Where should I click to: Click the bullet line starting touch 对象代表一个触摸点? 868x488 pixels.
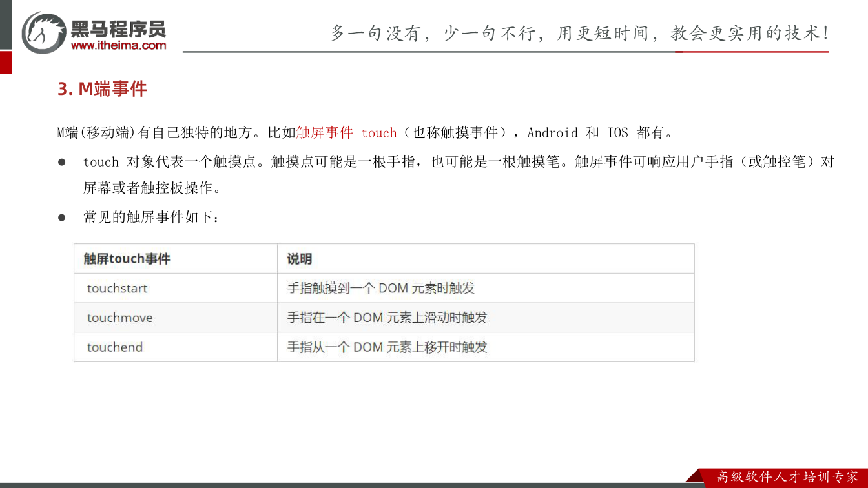click(x=459, y=161)
